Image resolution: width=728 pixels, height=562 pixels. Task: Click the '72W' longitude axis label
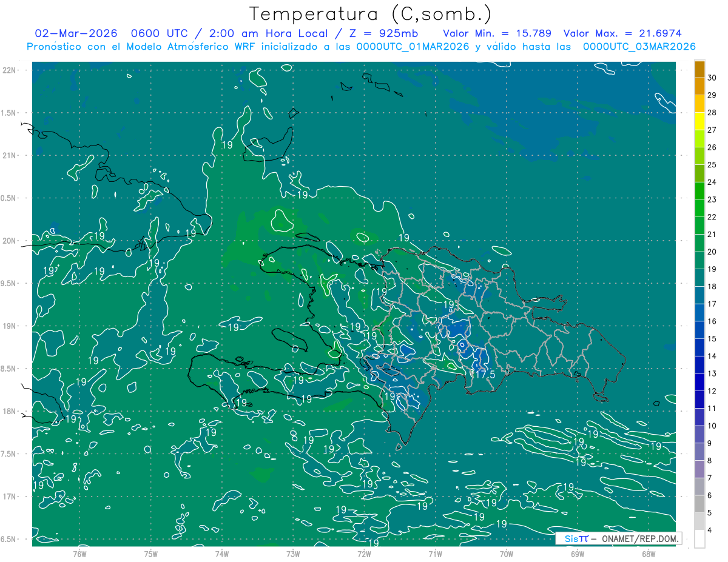click(364, 554)
